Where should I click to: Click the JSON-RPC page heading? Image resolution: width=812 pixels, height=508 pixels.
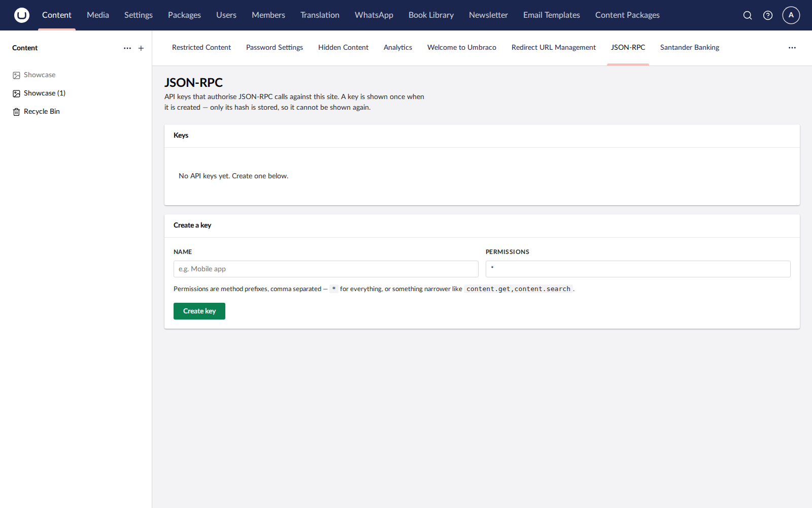(193, 83)
